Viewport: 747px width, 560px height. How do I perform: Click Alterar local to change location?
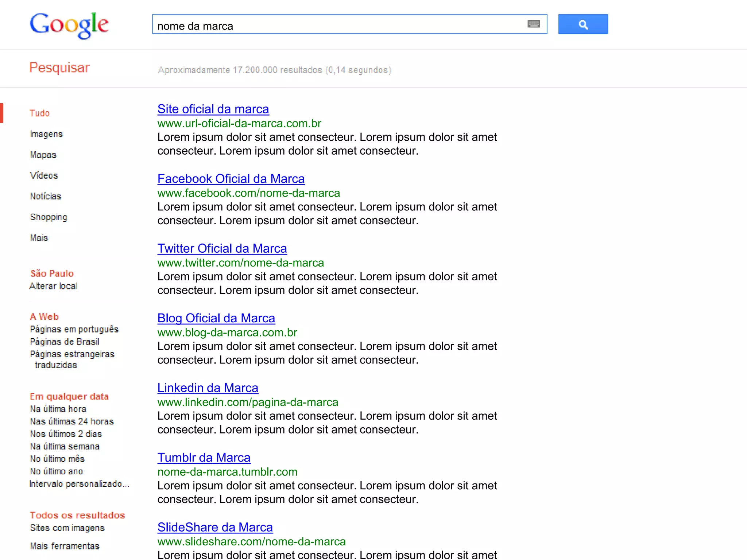54,286
